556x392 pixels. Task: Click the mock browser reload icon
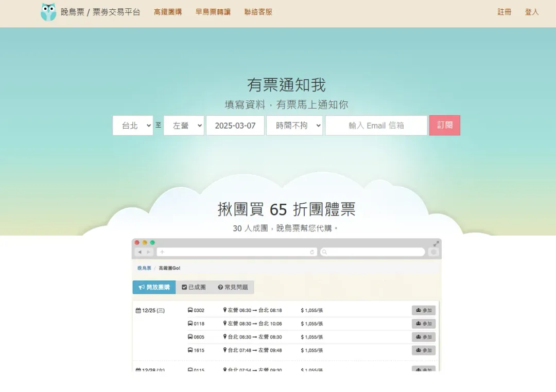[312, 252]
